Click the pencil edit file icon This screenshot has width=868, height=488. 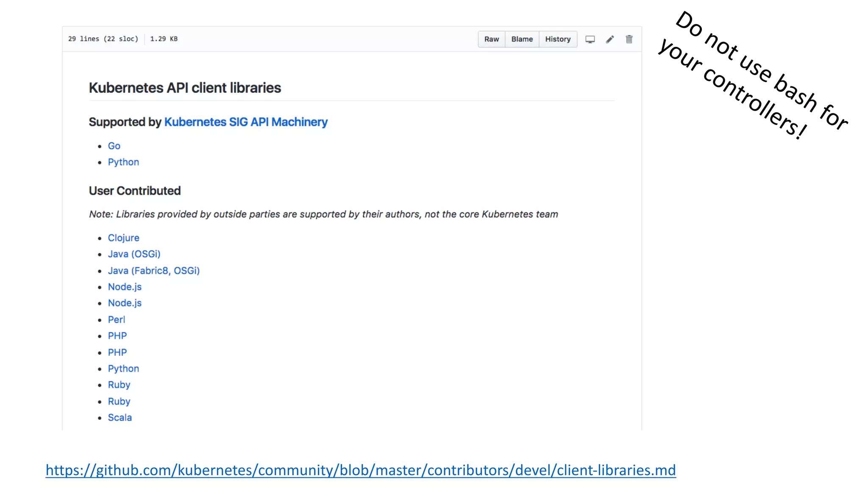tap(610, 39)
